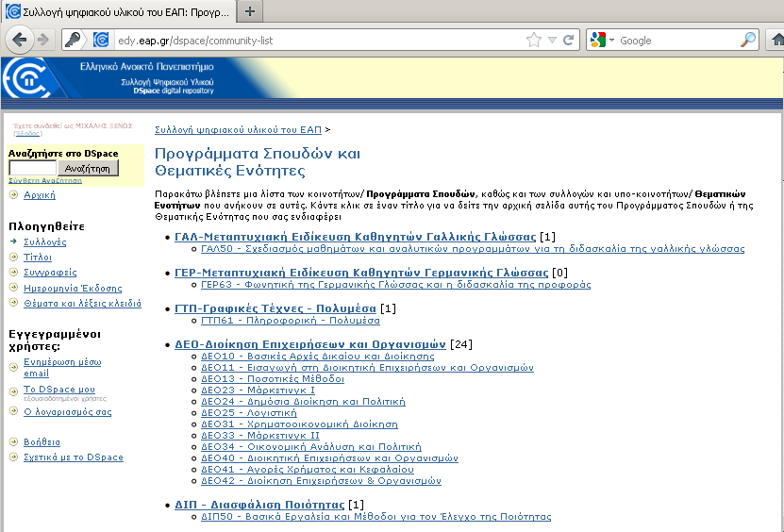Open the Σύνθετη Αναζήτηση advanced search link
This screenshot has height=532, width=784.
point(45,180)
